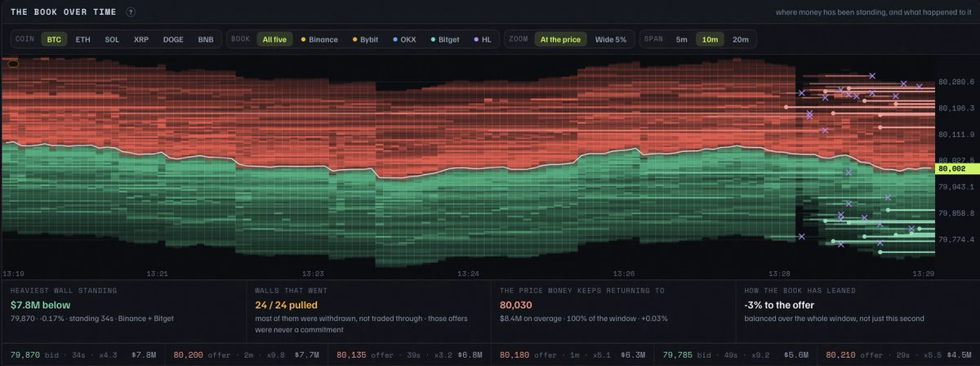Screen dimensions: 980x366
Task: Click the 80,111.9 price axis label
Action: pos(957,134)
